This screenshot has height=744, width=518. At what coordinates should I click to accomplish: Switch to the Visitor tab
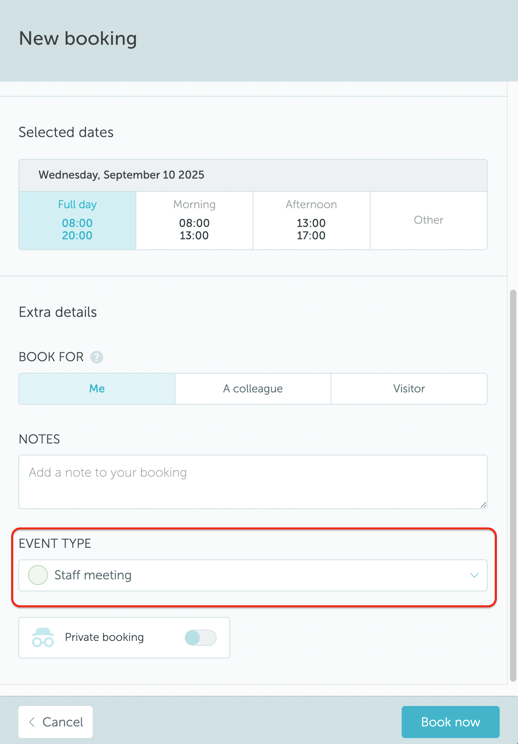(x=409, y=389)
